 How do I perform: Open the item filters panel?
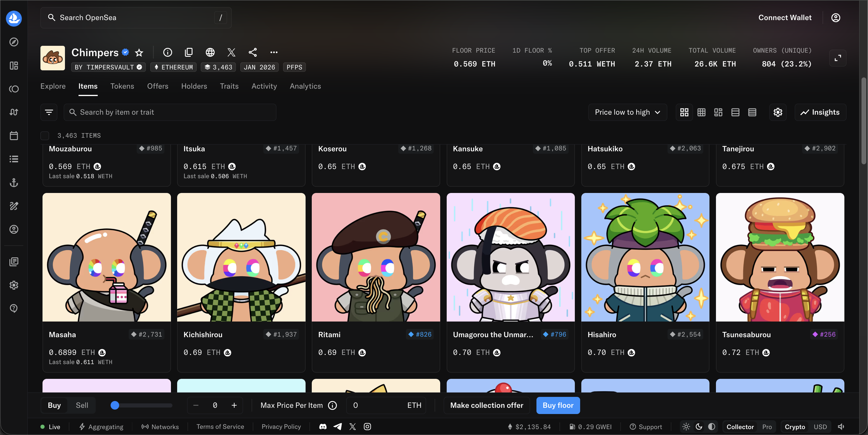pos(49,112)
